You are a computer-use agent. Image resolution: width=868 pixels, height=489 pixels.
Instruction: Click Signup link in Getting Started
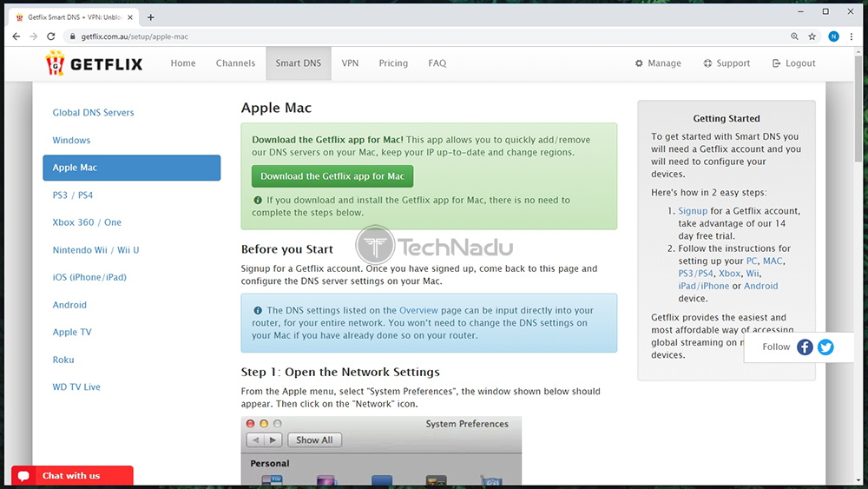693,211
